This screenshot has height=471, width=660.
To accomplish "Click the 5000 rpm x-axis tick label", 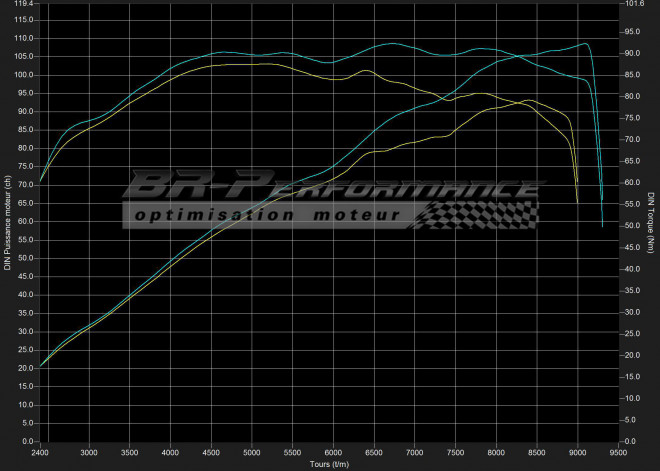I will [x=252, y=451].
